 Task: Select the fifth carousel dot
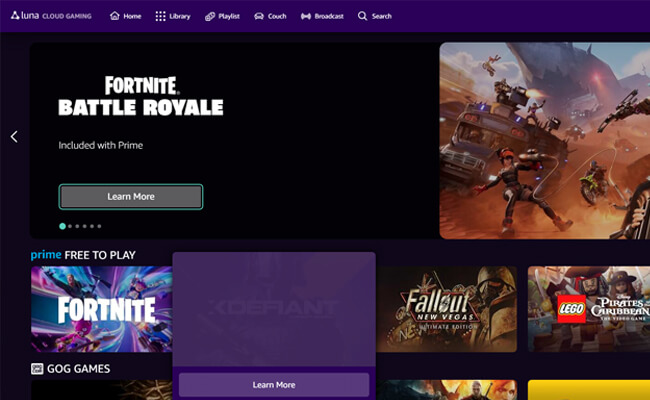pyautogui.click(x=92, y=226)
